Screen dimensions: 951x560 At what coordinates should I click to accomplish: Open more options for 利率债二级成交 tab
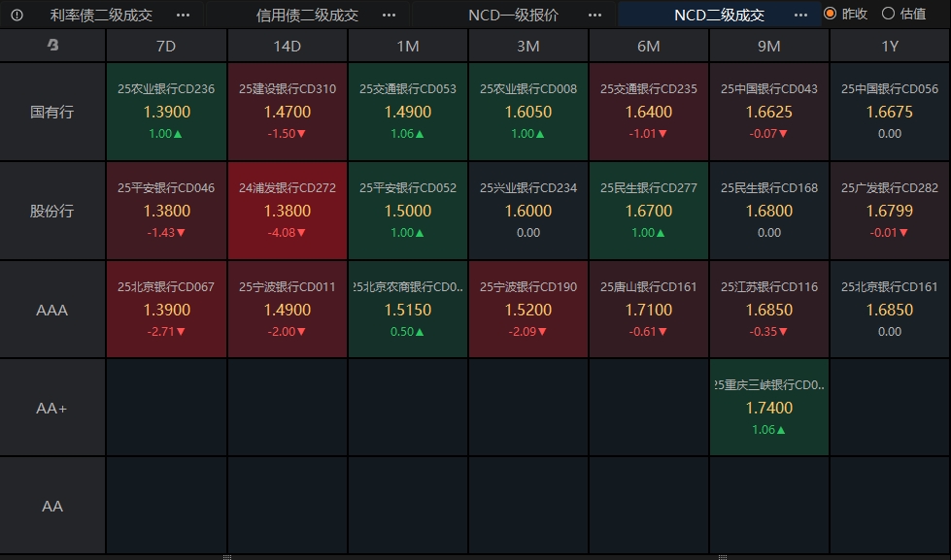coord(183,16)
